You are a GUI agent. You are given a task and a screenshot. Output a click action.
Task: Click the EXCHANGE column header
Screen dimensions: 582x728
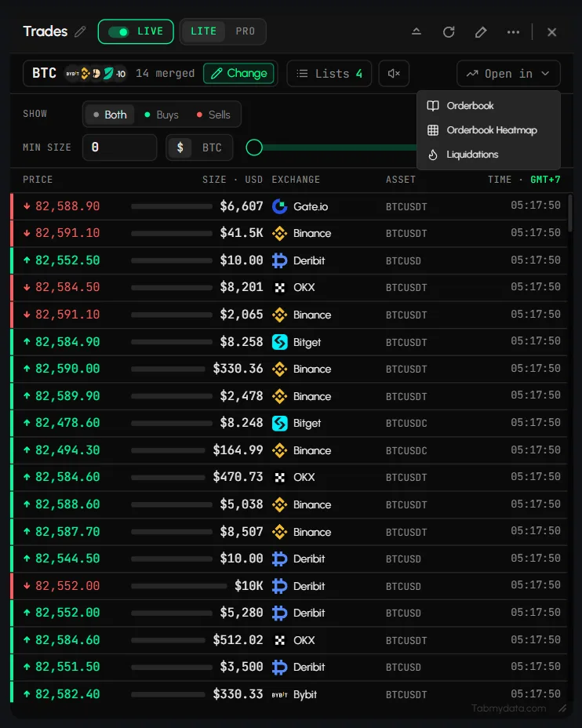click(296, 180)
